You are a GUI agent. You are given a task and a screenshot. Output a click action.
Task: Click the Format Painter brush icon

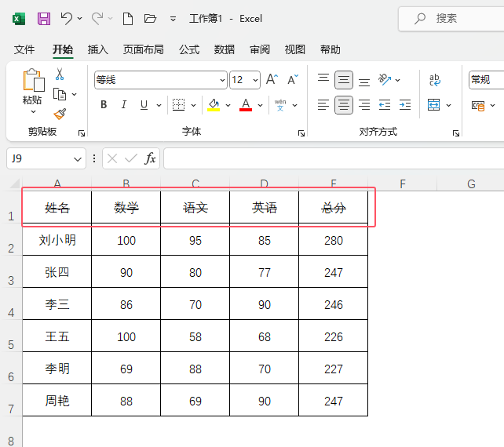[60, 114]
